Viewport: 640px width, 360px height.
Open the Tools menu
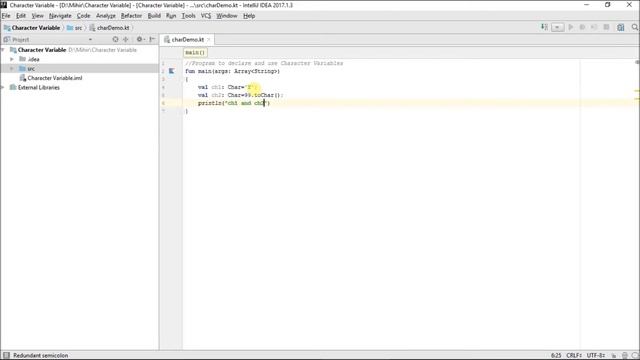[188, 16]
